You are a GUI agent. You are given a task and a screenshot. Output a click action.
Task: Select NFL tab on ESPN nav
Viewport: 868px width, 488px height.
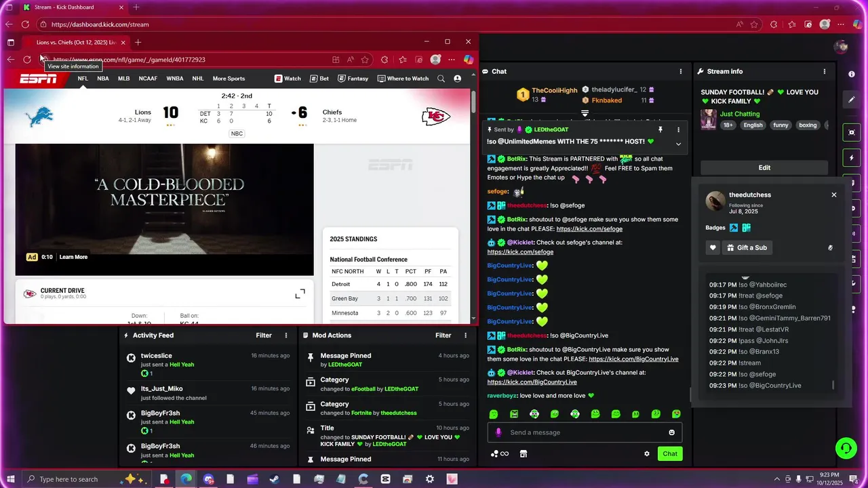83,79
